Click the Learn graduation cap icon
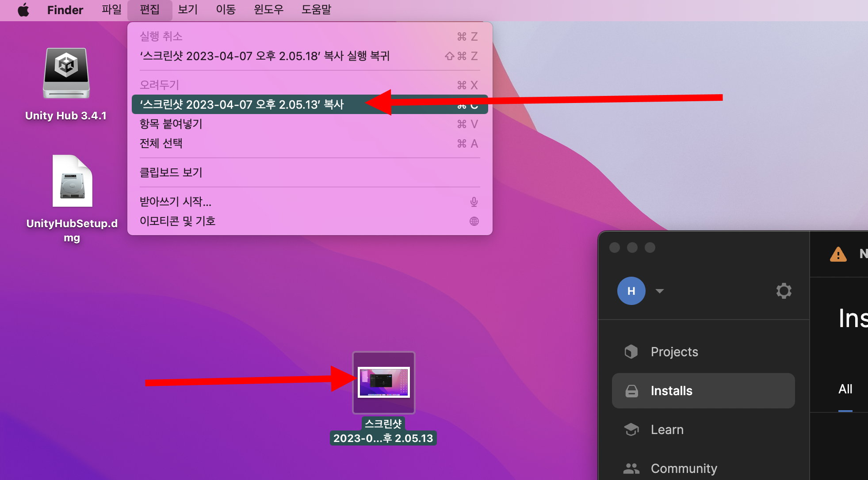This screenshot has height=480, width=868. tap(631, 430)
